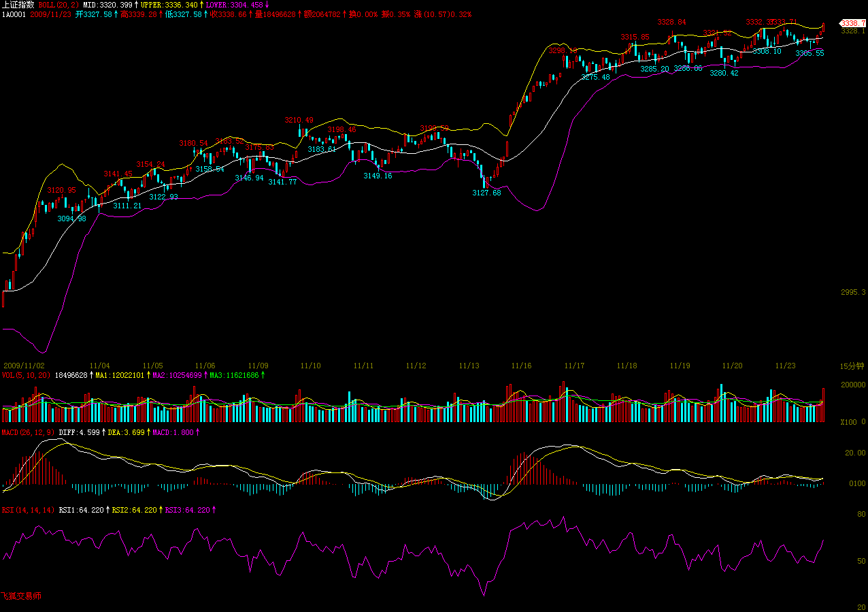Image resolution: width=868 pixels, height=612 pixels.
Task: Click the 3127.68 low price annotation
Action: tap(486, 193)
